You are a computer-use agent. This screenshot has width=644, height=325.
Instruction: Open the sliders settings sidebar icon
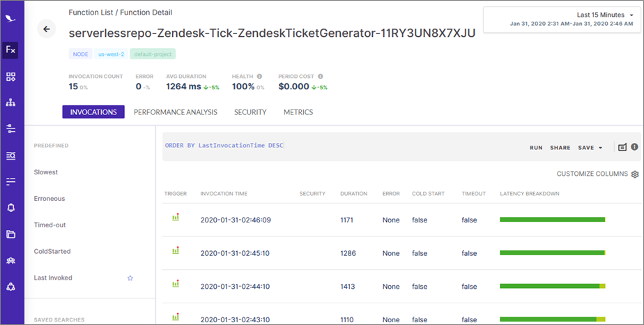[10, 129]
